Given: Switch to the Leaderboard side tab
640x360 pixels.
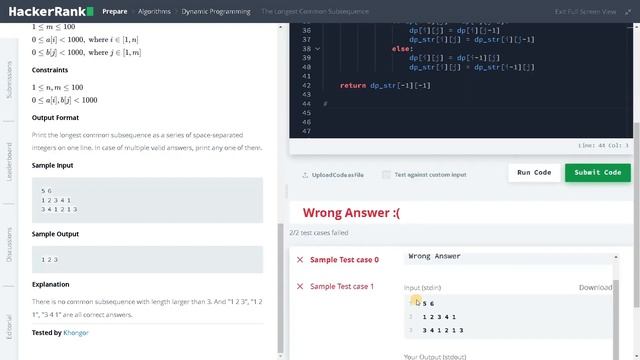Looking at the screenshot, I should (9, 162).
